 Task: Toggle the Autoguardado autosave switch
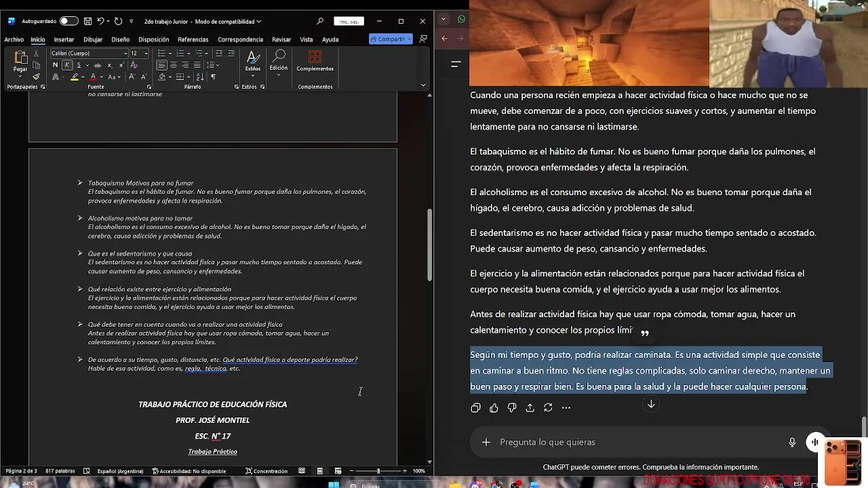[68, 21]
